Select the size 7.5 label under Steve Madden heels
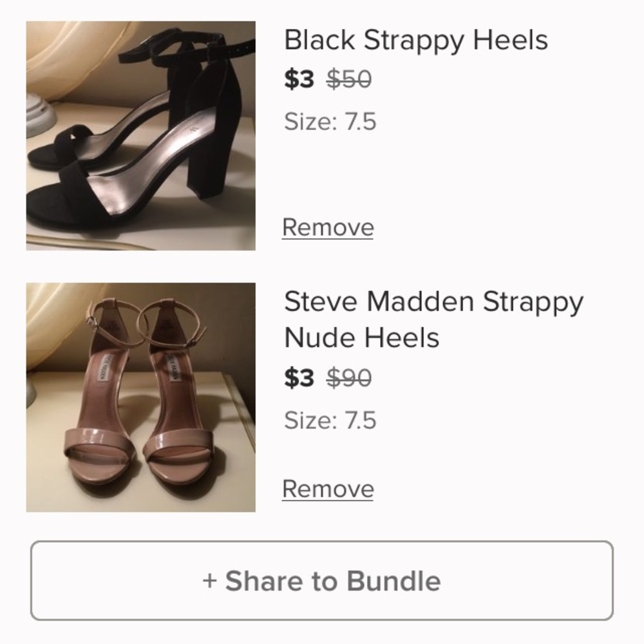The height and width of the screenshot is (644, 644). (330, 420)
